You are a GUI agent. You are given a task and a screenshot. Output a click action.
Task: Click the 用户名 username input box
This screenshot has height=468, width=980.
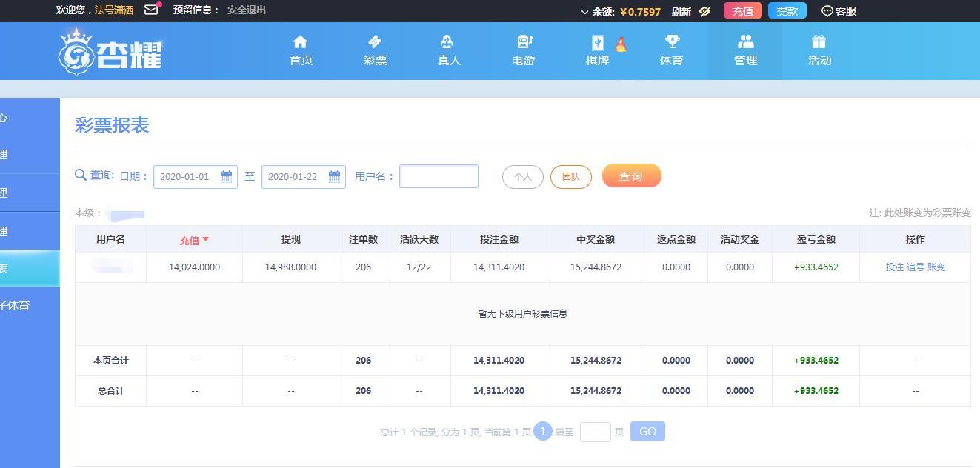click(439, 176)
